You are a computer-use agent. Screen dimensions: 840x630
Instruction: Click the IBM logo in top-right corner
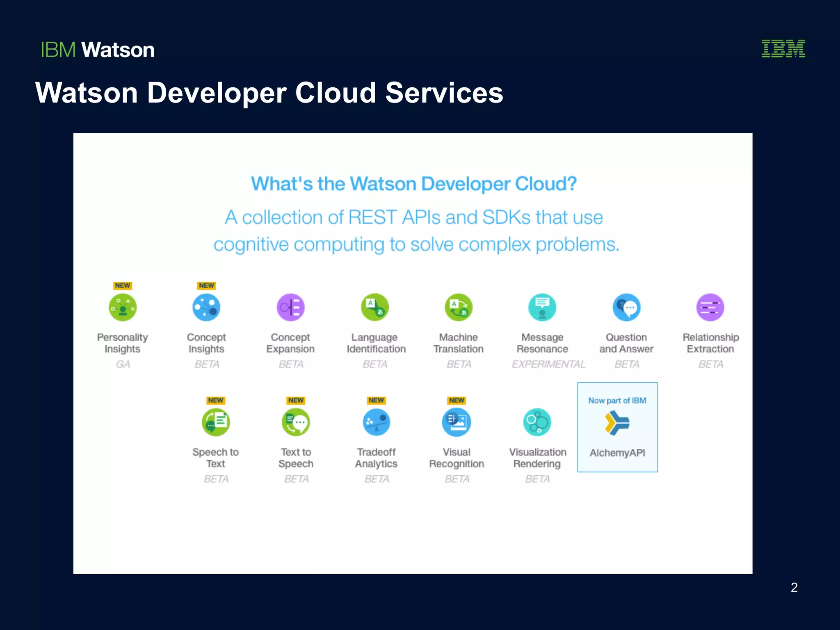tap(783, 49)
